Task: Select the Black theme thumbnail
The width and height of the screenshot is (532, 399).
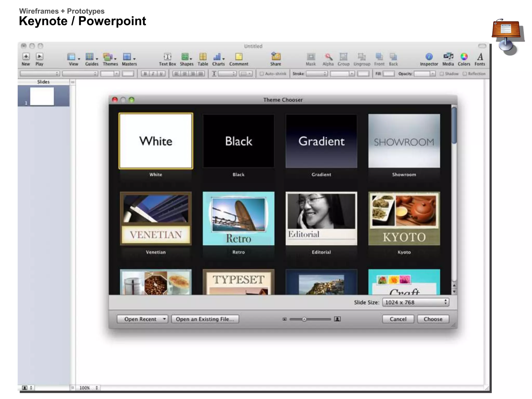Action: [x=238, y=141]
